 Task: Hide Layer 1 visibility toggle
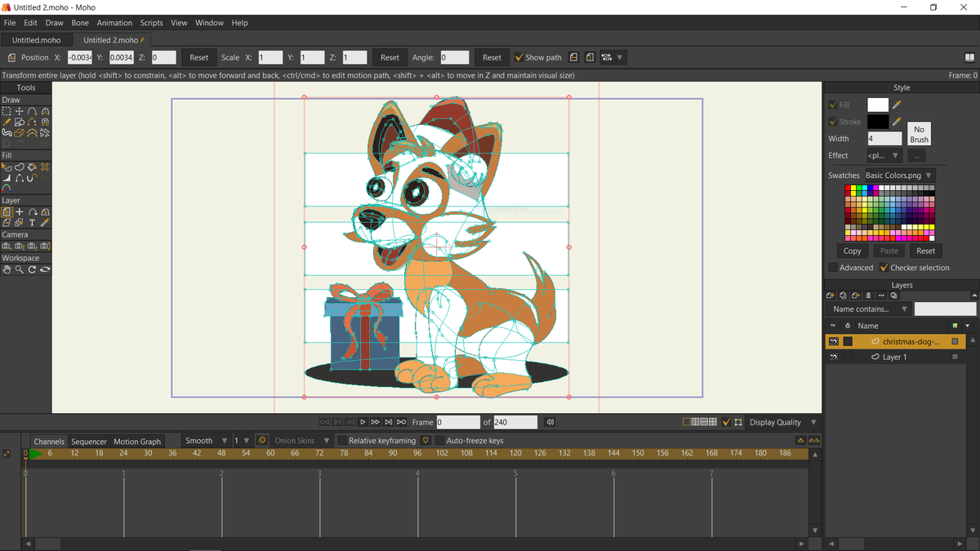tap(834, 357)
